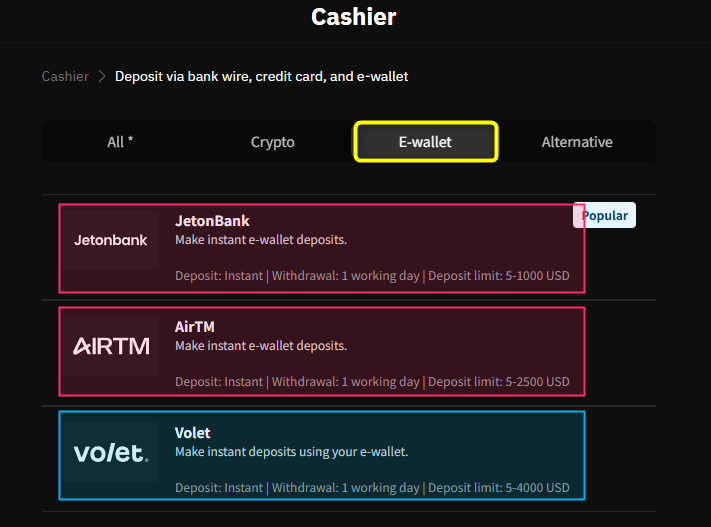Click the Cashier page heading
The image size is (711, 527).
tap(354, 17)
